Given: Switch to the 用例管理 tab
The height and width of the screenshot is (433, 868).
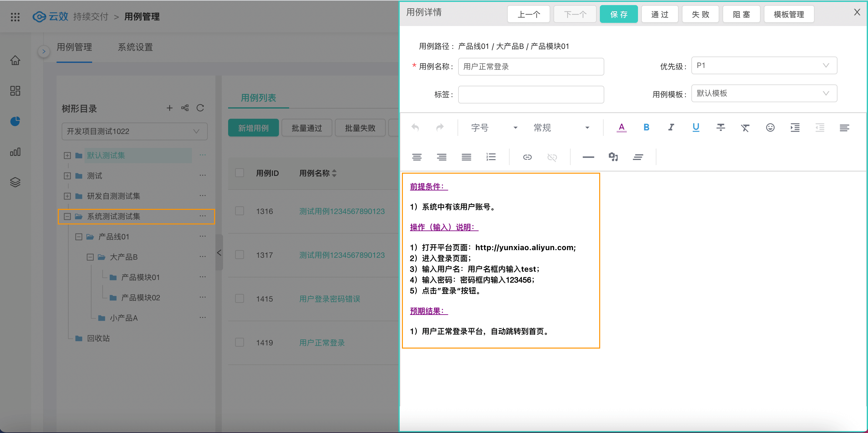Looking at the screenshot, I should click(74, 48).
